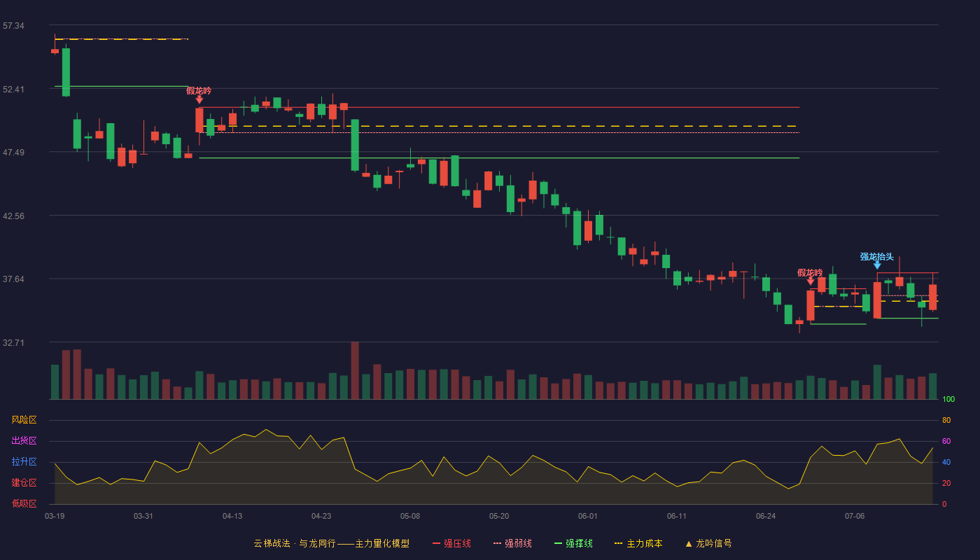Screen dimensions: 980x560
Task: Click the 57.34 price axis label
Action: (13, 26)
